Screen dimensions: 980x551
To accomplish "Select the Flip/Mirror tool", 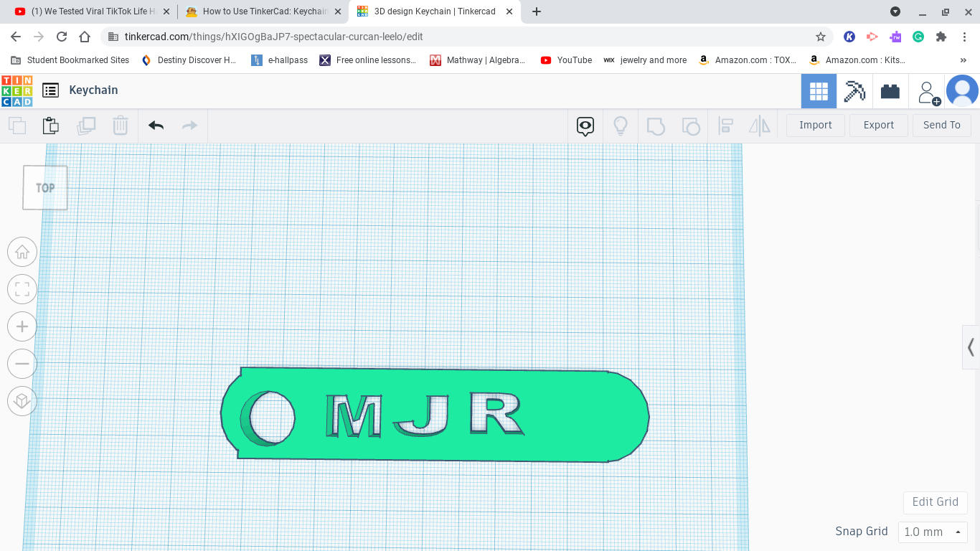I will coord(759,126).
